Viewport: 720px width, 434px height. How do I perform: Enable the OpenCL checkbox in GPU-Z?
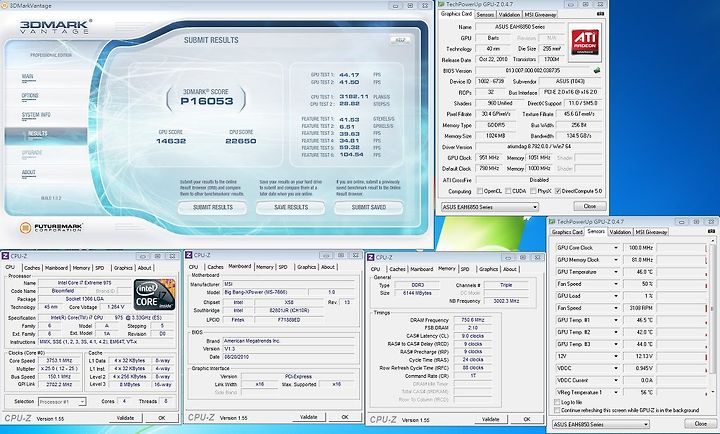point(480,191)
